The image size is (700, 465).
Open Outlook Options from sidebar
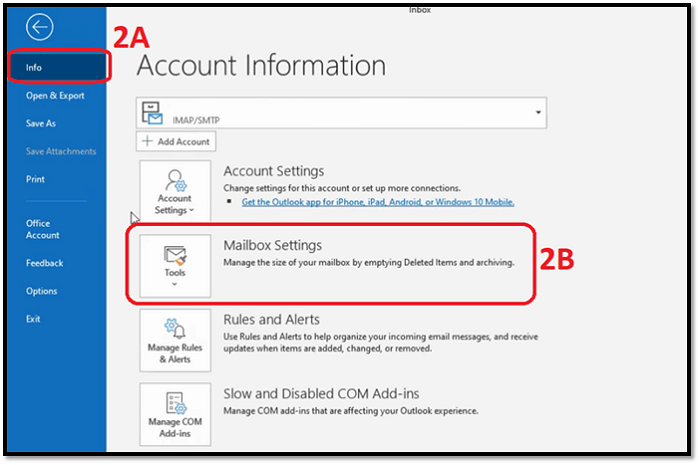42,291
